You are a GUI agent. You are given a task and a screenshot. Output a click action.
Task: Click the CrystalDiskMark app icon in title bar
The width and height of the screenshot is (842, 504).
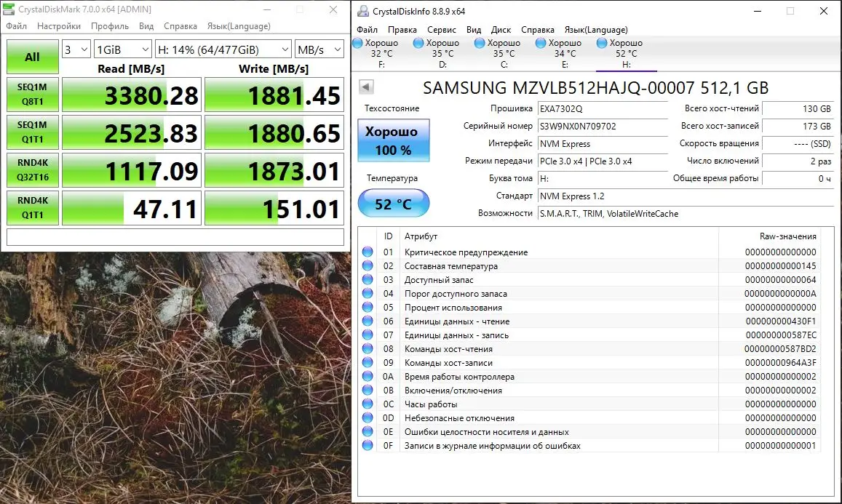9,9
